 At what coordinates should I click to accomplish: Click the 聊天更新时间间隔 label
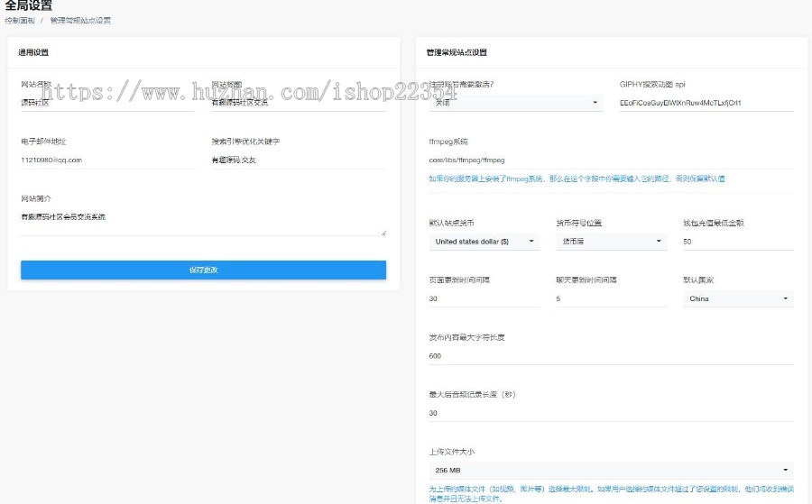[586, 279]
